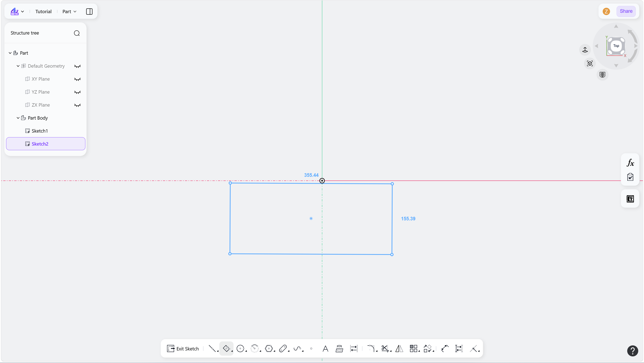Collapse the Default Geometry node
Image resolution: width=644 pixels, height=363 pixels.
(x=18, y=66)
